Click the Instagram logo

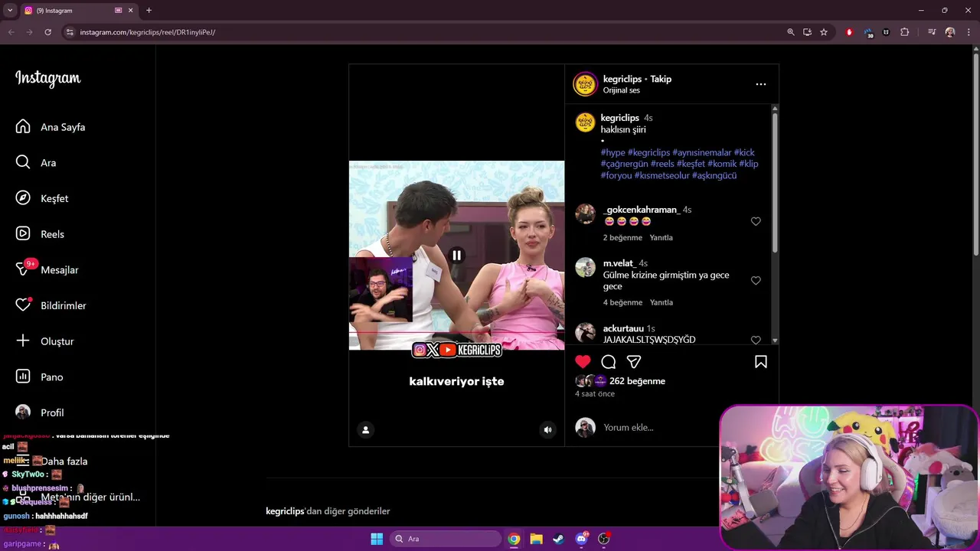[47, 79]
